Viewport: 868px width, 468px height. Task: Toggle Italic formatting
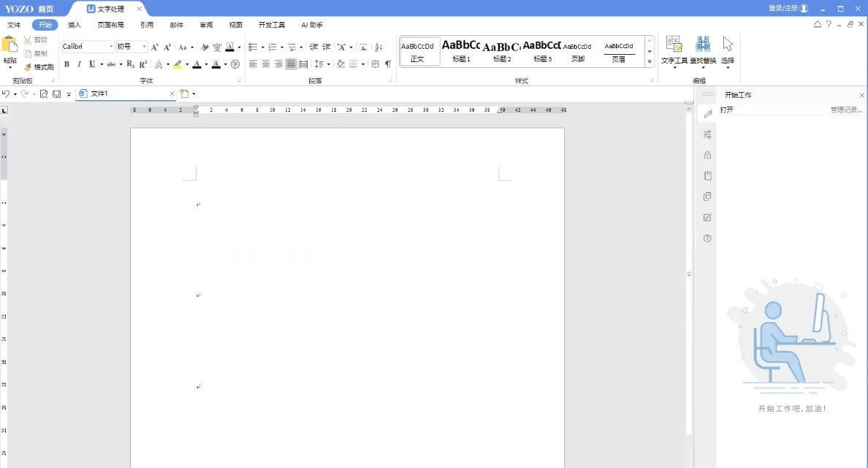click(x=79, y=64)
